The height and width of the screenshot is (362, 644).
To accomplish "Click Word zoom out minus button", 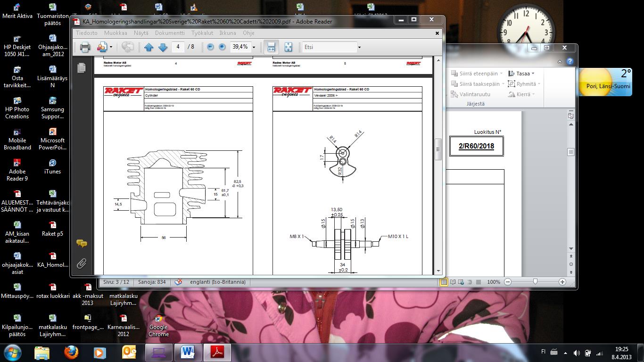I will (508, 282).
